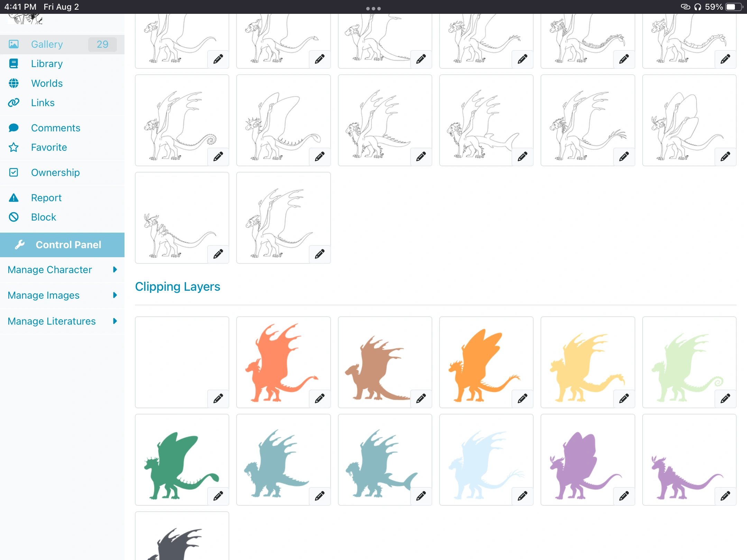747x560 pixels.
Task: Click the Favorite star icon
Action: pos(13,147)
